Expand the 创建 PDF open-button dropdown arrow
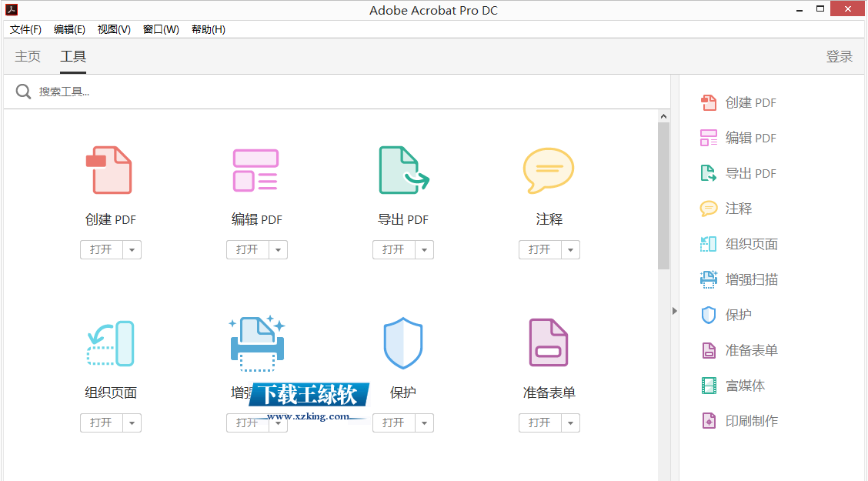The width and height of the screenshot is (868, 481). 132,249
